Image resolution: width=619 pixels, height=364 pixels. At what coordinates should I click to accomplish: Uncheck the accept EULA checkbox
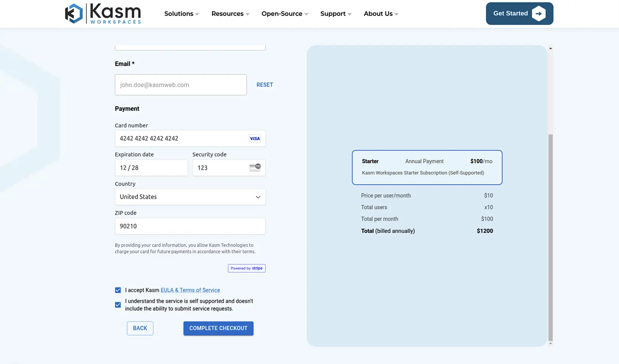118,290
